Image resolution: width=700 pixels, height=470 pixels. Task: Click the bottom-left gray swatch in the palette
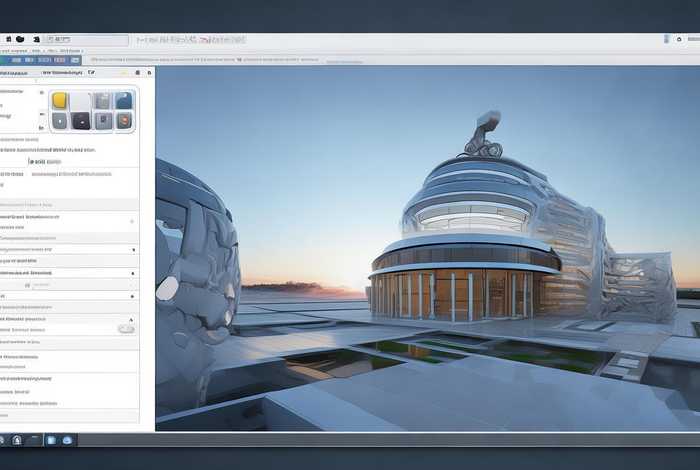click(60, 121)
